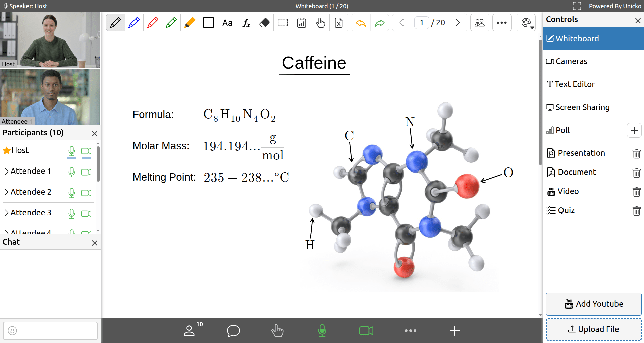
Task: Delete the Presentation item with trash icon
Action: point(636,153)
